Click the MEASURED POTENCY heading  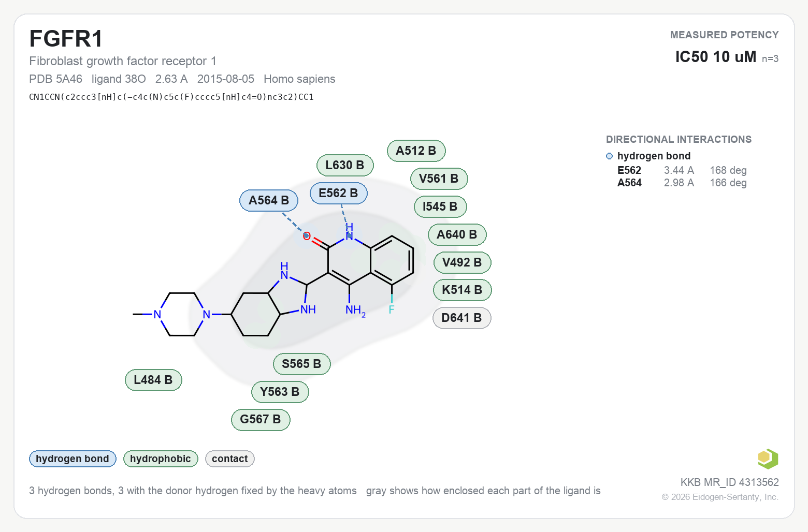(725, 35)
